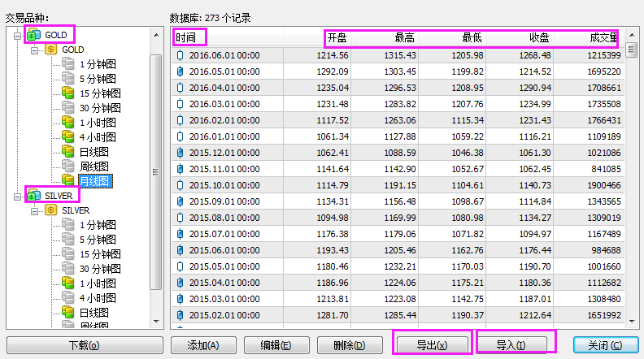The height and width of the screenshot is (359, 644).
Task: Click the GOLD 15 分钟图 database icon
Action: tap(68, 93)
